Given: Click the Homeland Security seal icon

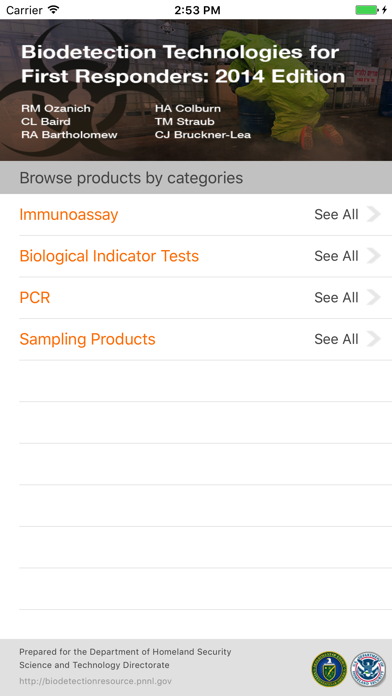Looking at the screenshot, I should [x=368, y=669].
